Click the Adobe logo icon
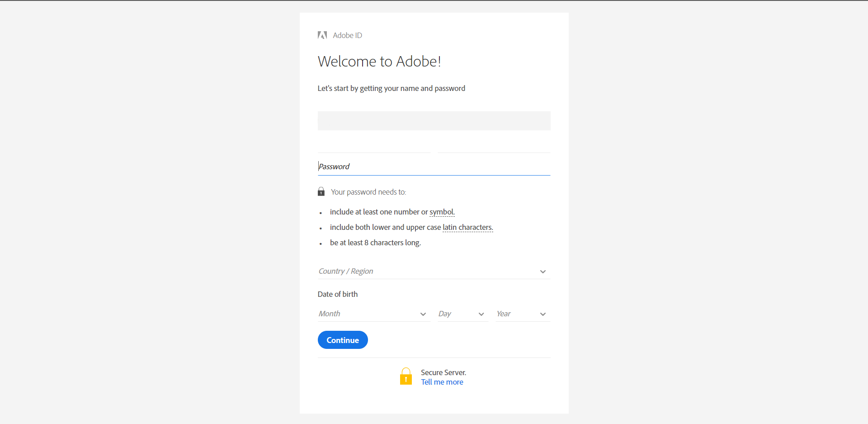 [322, 35]
